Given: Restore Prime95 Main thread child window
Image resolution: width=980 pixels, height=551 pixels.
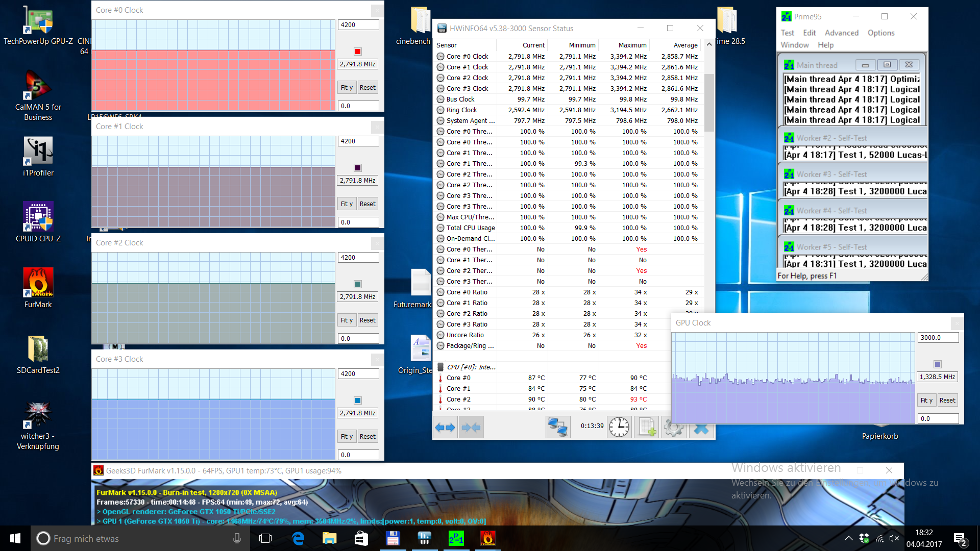Looking at the screenshot, I should click(x=887, y=65).
